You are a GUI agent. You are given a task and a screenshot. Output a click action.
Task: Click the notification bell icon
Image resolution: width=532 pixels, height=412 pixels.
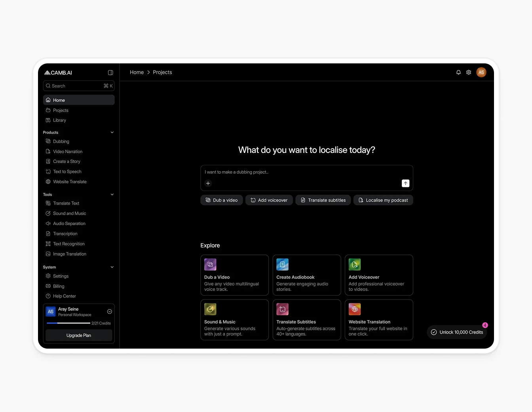pyautogui.click(x=458, y=72)
